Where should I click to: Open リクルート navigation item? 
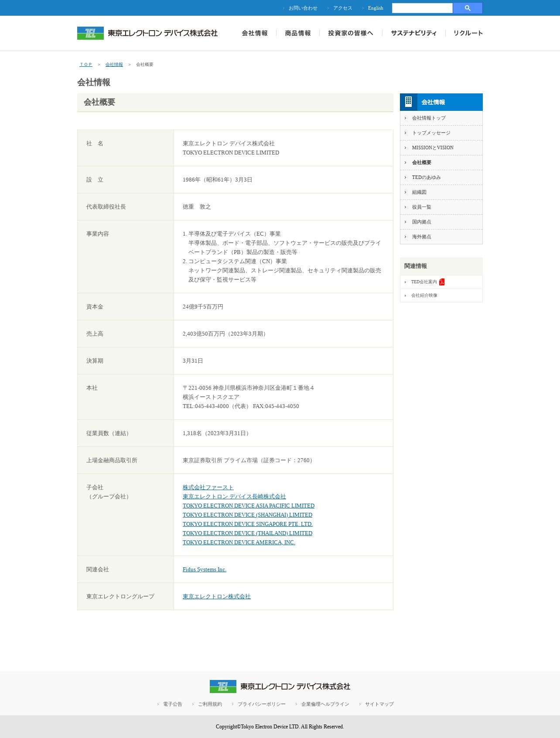coord(468,33)
